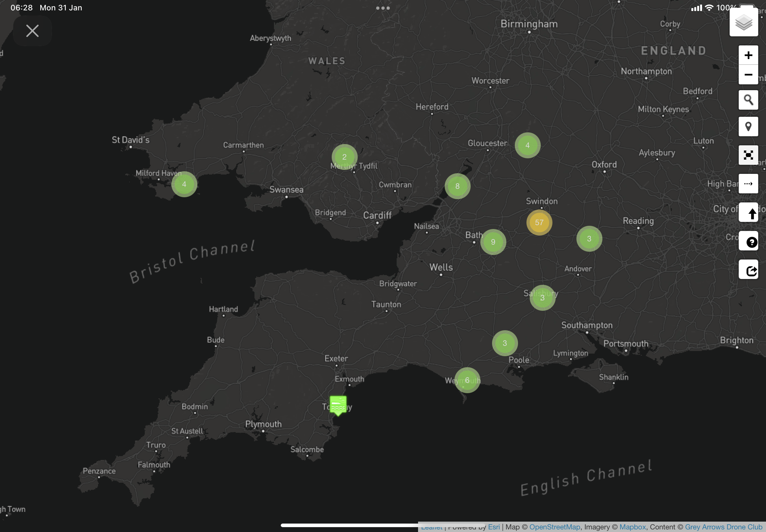Tap the share arrow icon
The image size is (766, 532).
click(x=748, y=270)
